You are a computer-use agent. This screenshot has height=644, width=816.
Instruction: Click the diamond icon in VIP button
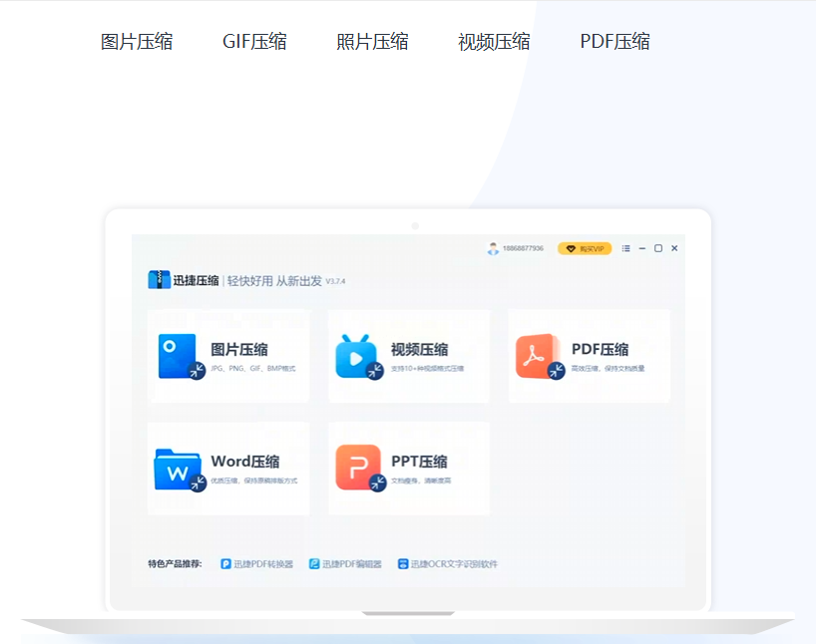(x=571, y=248)
